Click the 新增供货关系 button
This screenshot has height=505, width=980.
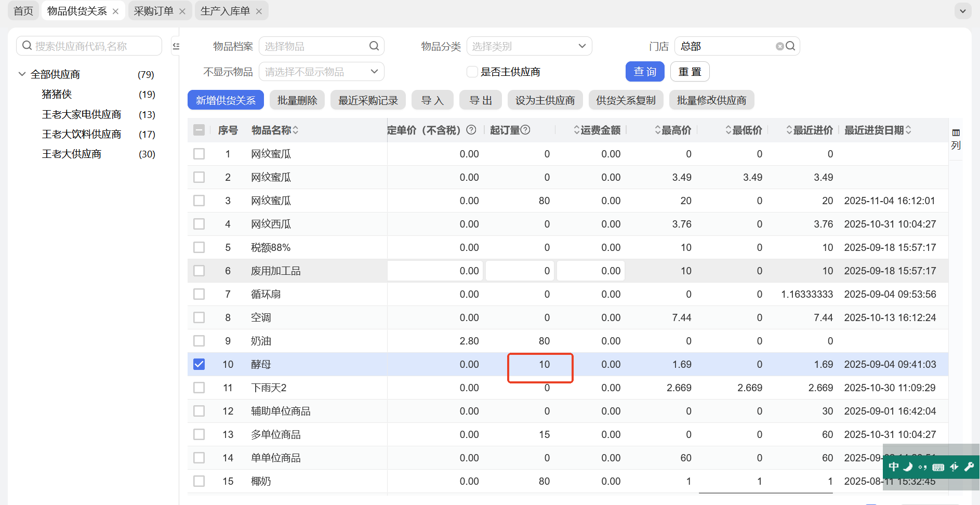coord(226,100)
